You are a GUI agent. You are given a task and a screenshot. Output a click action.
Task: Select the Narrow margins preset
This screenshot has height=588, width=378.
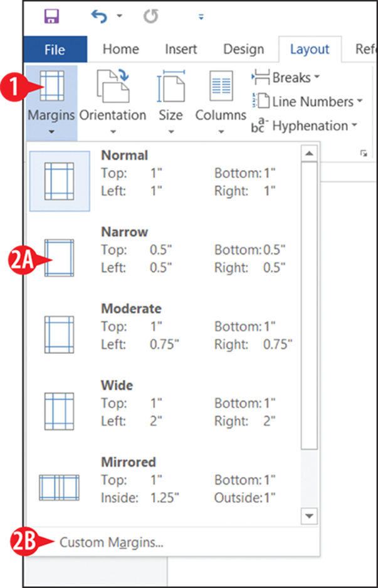165,258
